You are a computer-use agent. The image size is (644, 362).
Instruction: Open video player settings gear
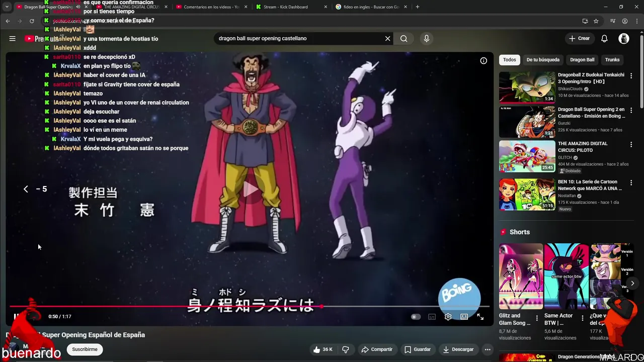[448, 317]
